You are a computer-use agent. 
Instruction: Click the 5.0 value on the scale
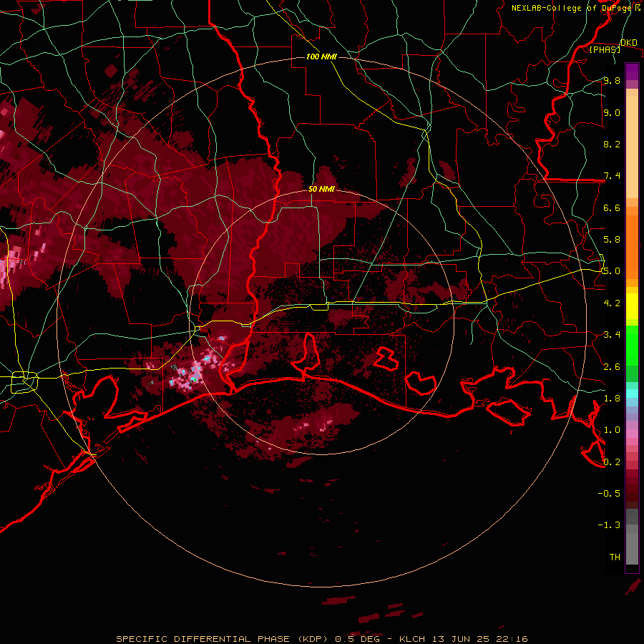pyautogui.click(x=612, y=271)
